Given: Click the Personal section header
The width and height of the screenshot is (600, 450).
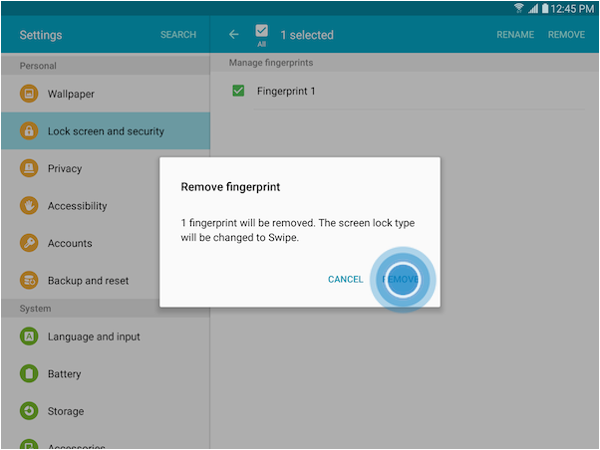Looking at the screenshot, I should pos(38,66).
